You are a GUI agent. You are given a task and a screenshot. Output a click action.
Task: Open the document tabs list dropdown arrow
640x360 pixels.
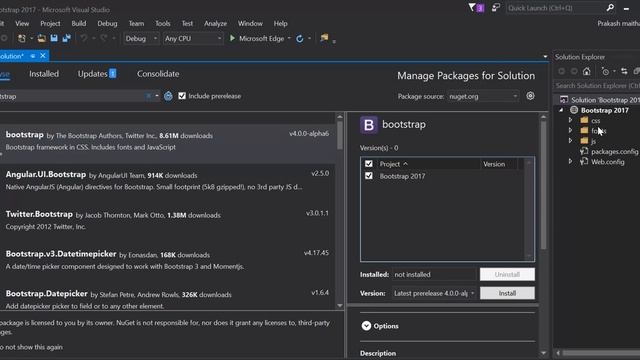pyautogui.click(x=545, y=56)
